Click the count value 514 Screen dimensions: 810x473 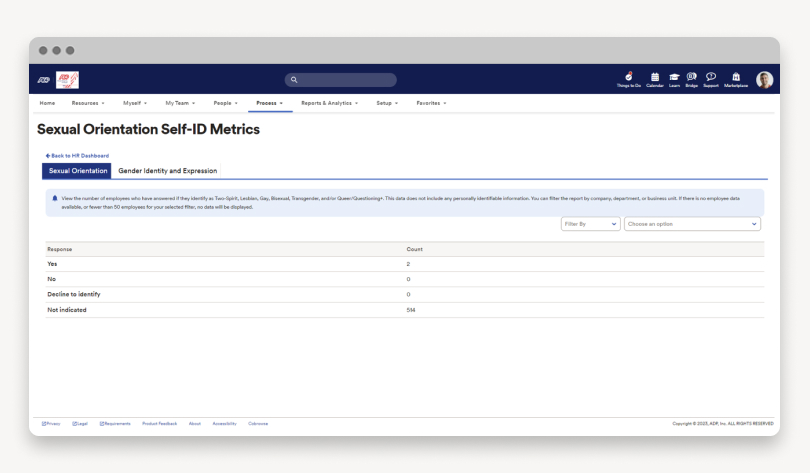[411, 310]
